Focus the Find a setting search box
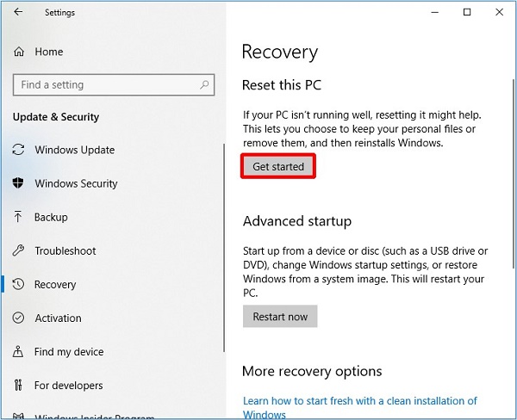This screenshot has height=420, width=517. [103, 84]
